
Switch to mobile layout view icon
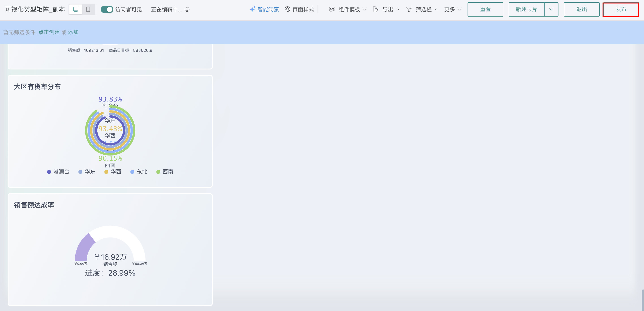88,9
